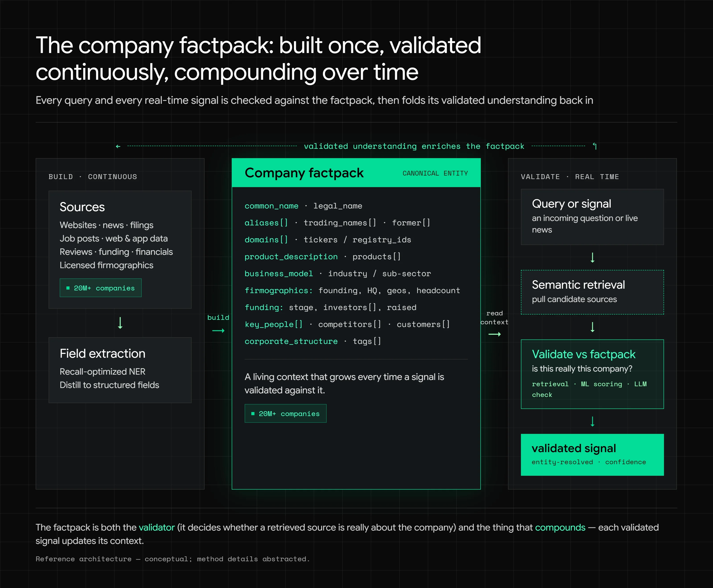This screenshot has height=588, width=713.
Task: Select the 'corporate_structure' field
Action: tap(291, 341)
